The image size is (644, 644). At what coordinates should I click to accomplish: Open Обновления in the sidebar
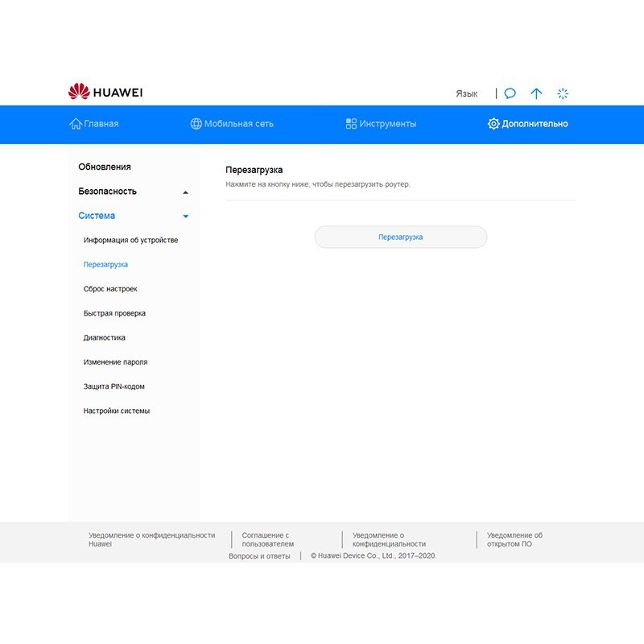point(105,167)
